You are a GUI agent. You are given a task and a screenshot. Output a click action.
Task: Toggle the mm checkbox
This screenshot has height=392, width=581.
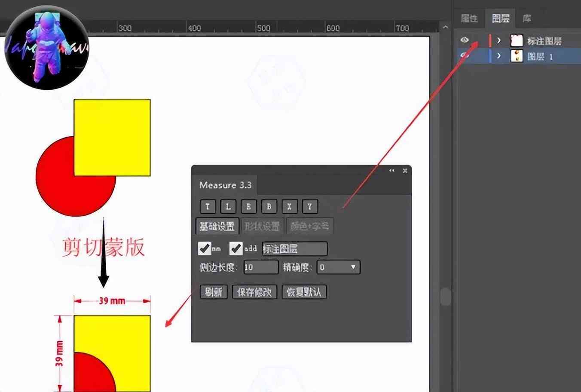click(205, 248)
